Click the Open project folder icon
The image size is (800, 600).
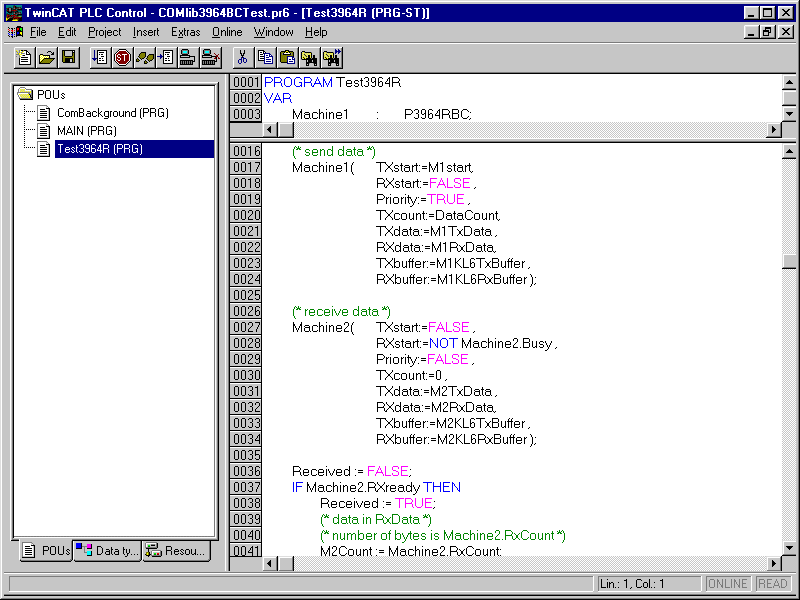[46, 57]
